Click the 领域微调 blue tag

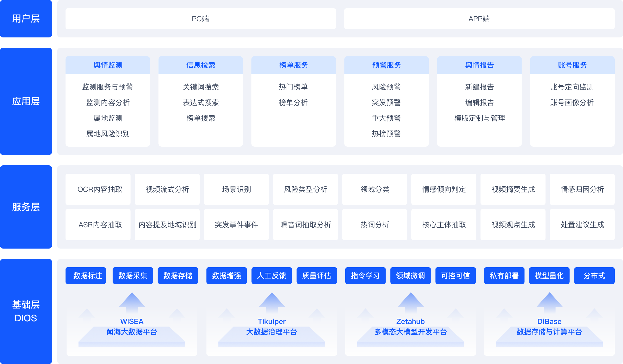tap(411, 276)
